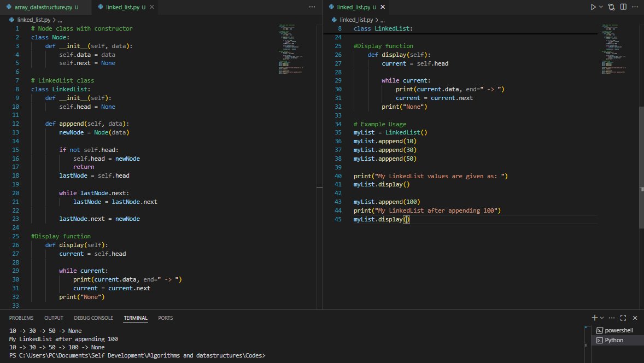
Task: Click the right editor minimap
Action: [x=614, y=49]
